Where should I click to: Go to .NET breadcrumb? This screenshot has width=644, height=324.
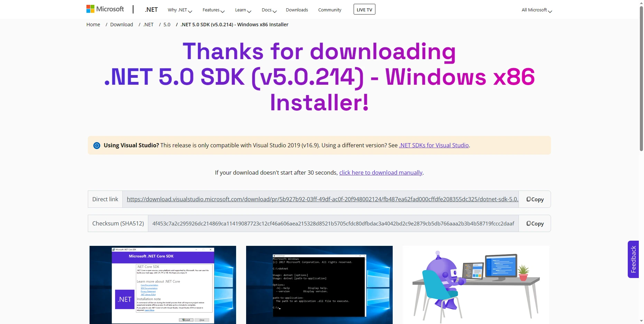[148, 25]
